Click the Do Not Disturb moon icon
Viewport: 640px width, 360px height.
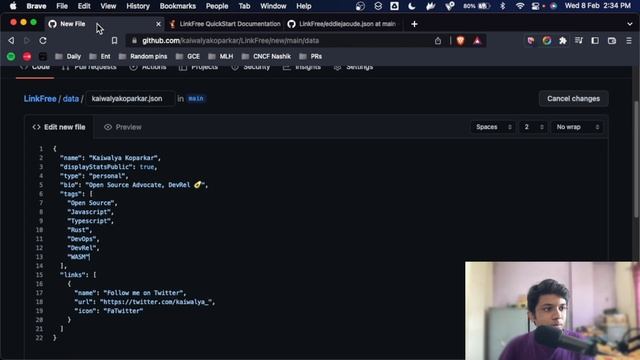[411, 6]
